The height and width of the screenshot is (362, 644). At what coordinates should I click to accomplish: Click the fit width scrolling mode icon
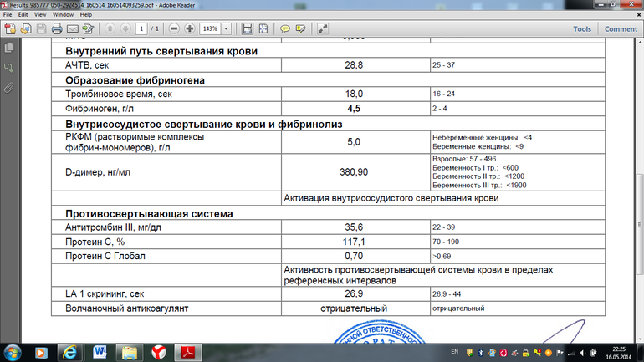point(248,28)
